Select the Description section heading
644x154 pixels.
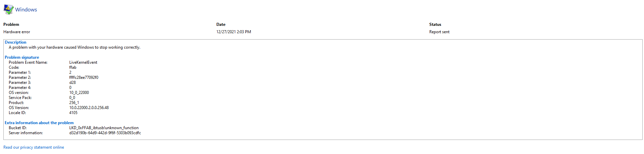click(15, 42)
